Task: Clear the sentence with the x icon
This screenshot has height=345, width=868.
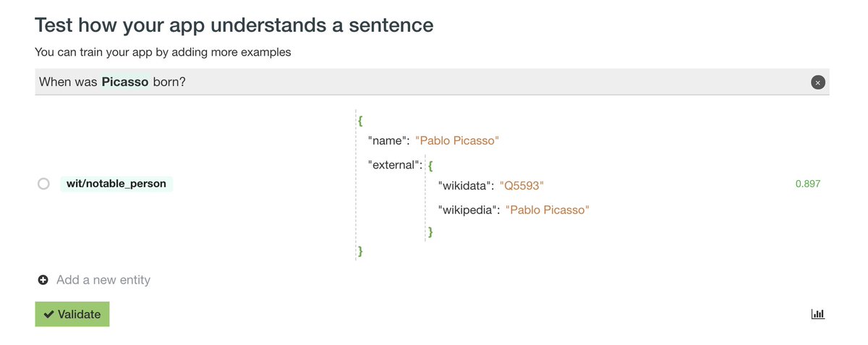Action: [817, 82]
